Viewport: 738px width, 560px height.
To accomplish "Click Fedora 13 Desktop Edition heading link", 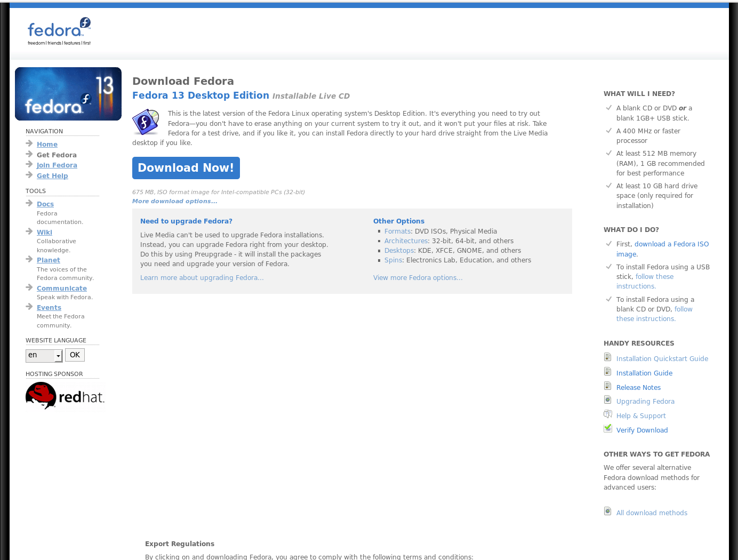I will [200, 95].
